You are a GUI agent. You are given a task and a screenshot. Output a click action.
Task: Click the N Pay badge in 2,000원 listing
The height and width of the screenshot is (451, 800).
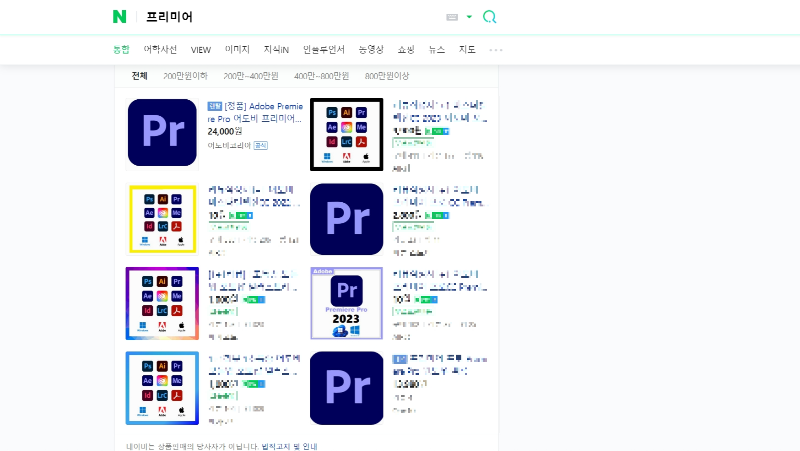(437, 215)
